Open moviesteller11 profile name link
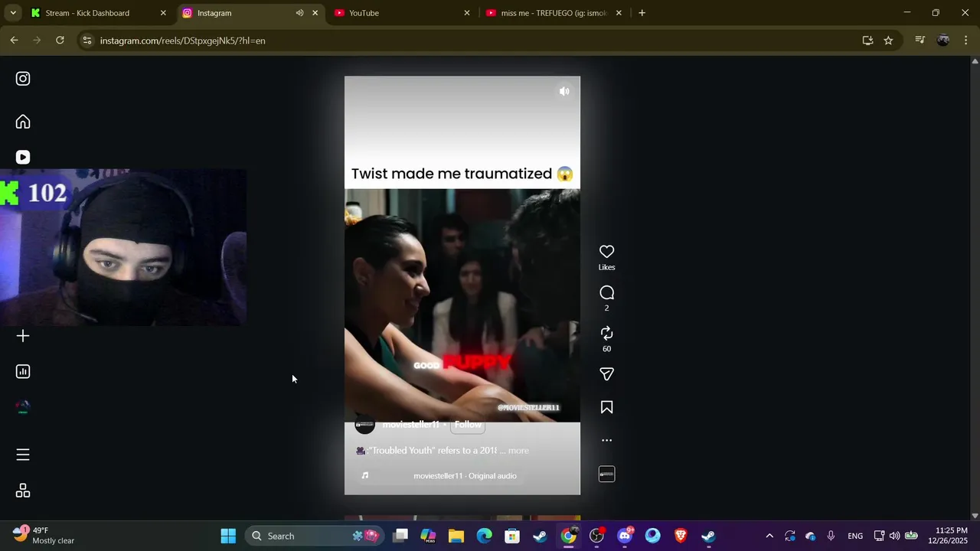The height and width of the screenshot is (551, 980). (x=410, y=425)
